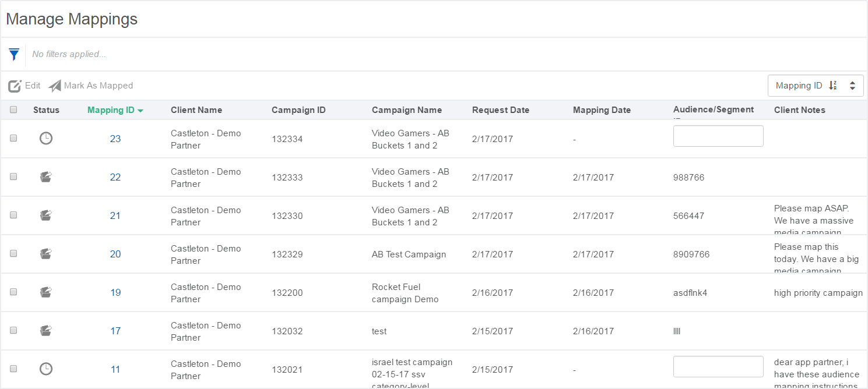Viewport: 868px width, 389px height.
Task: Click the mapped status icon for mapping 17
Action: coord(45,331)
